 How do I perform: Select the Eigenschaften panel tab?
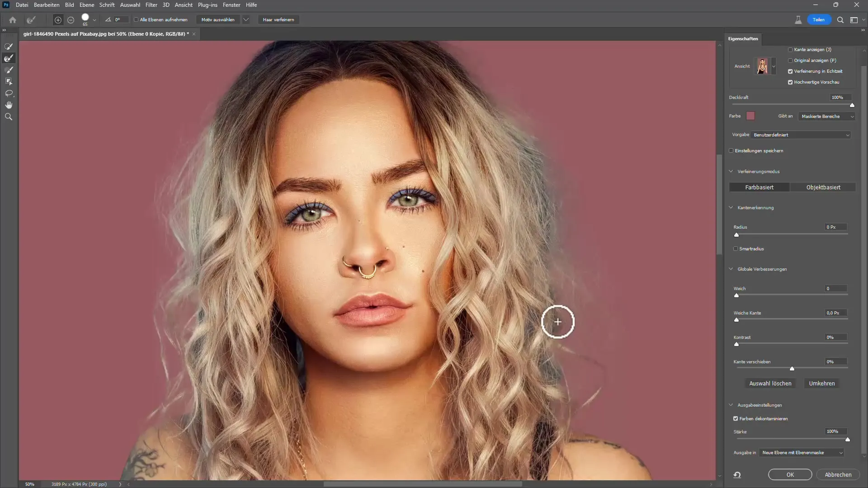click(743, 39)
